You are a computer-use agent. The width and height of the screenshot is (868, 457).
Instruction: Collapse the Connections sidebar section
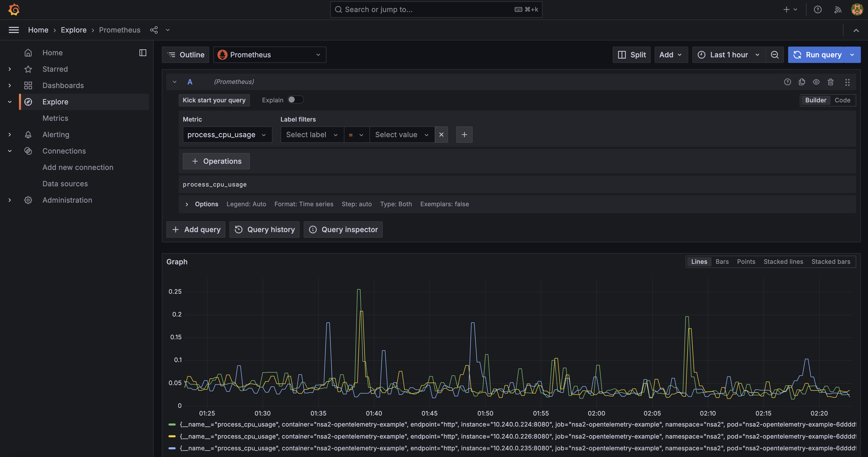(x=10, y=151)
